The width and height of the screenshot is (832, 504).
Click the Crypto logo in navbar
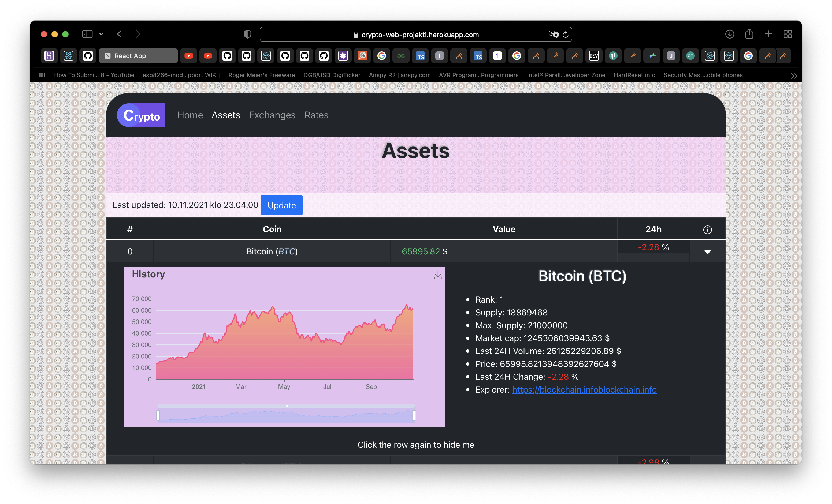141,115
